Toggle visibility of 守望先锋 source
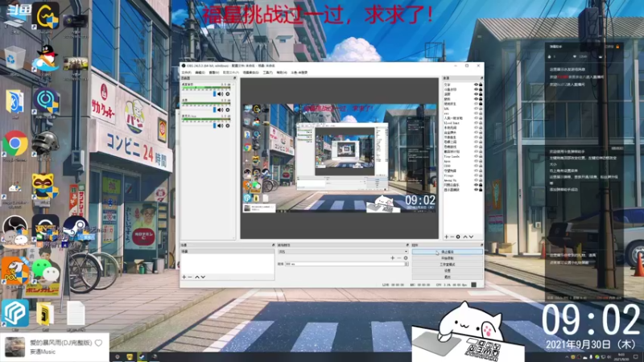The width and height of the screenshot is (644, 362). tap(476, 171)
